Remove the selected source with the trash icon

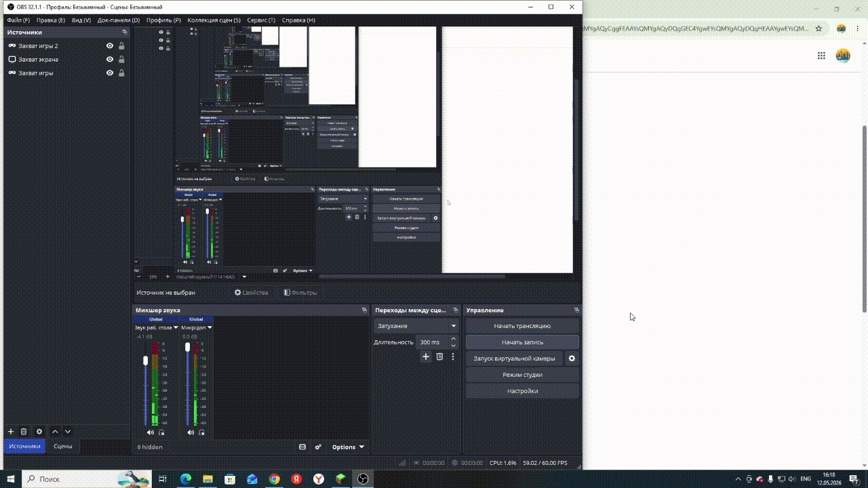pos(24,432)
